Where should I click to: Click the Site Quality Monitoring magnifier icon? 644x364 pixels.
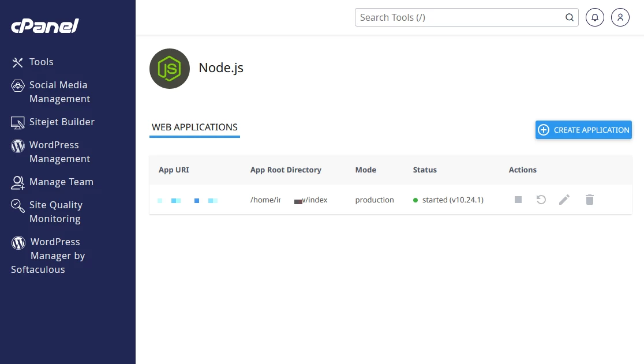pyautogui.click(x=18, y=205)
